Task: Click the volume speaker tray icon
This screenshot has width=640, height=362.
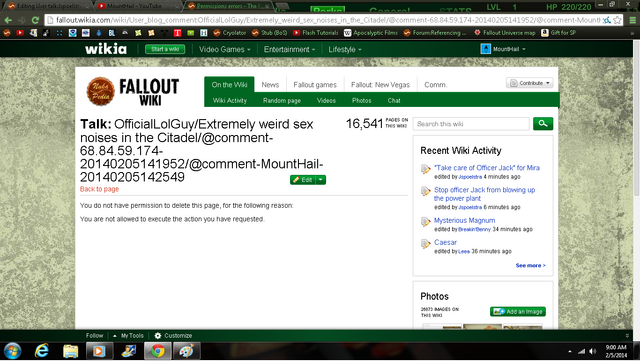Action: pos(593,351)
